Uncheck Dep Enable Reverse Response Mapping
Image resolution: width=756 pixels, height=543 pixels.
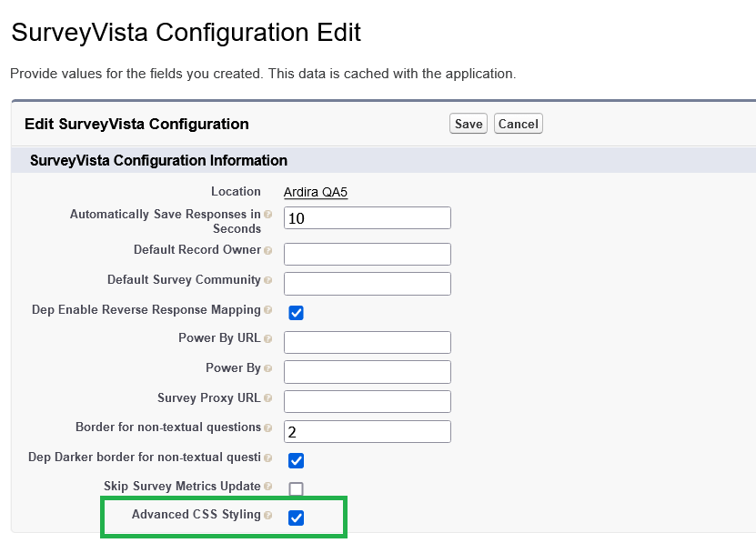(296, 311)
